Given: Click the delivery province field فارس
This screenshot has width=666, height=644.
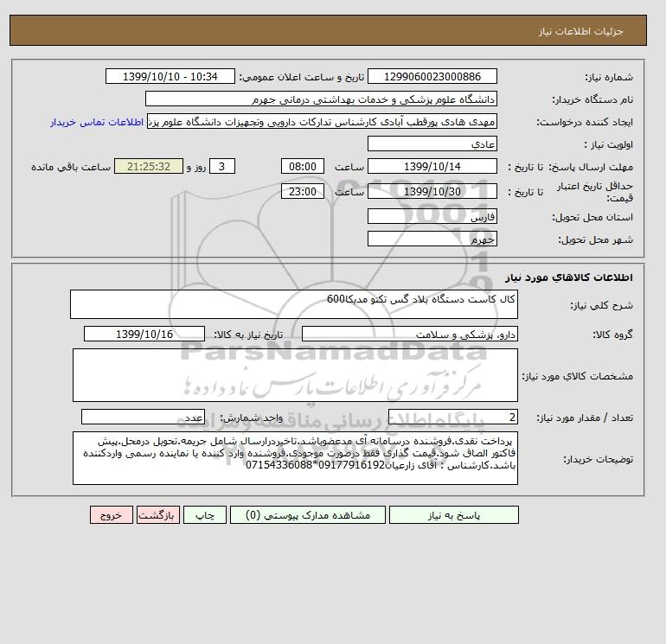Looking at the screenshot, I should click(x=432, y=216).
